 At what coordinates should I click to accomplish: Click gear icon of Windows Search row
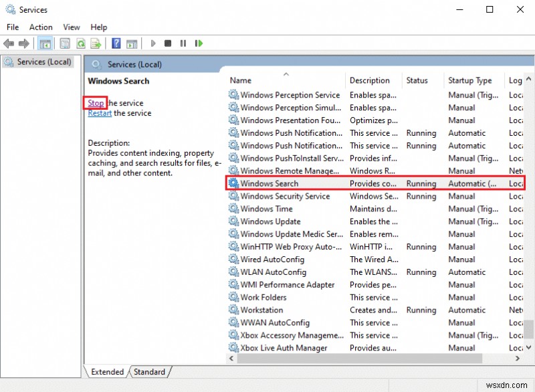click(x=233, y=183)
